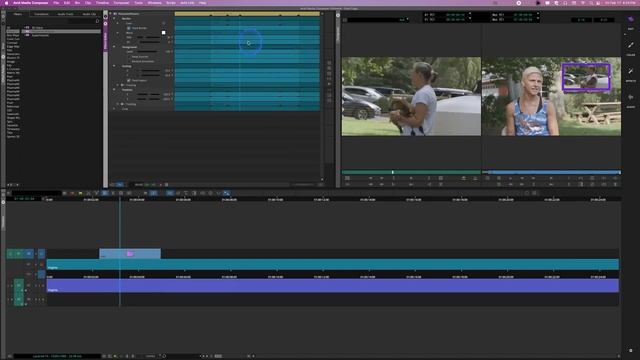The width and height of the screenshot is (640, 360).
Task: Toggle the Swap Sources checkbox
Action: click(129, 57)
